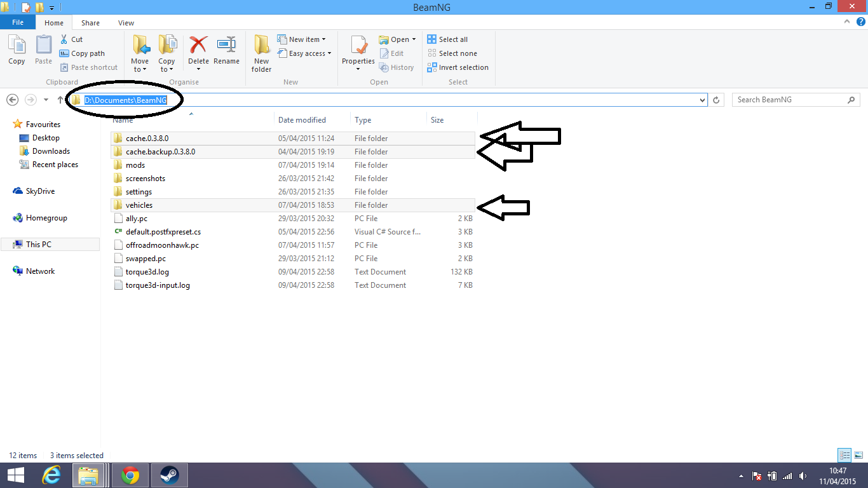Viewport: 868px width, 488px height.
Task: Click Invert selection
Action: 458,67
